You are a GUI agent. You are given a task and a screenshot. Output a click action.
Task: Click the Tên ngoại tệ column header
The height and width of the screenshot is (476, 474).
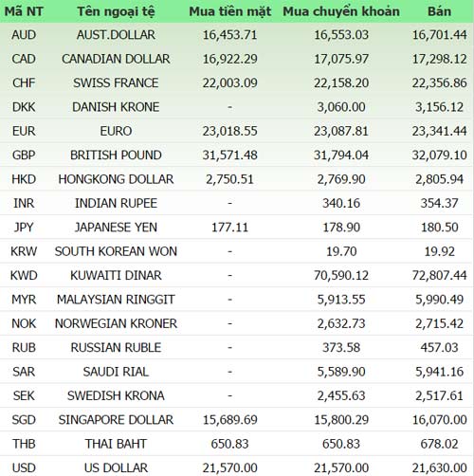tap(116, 11)
